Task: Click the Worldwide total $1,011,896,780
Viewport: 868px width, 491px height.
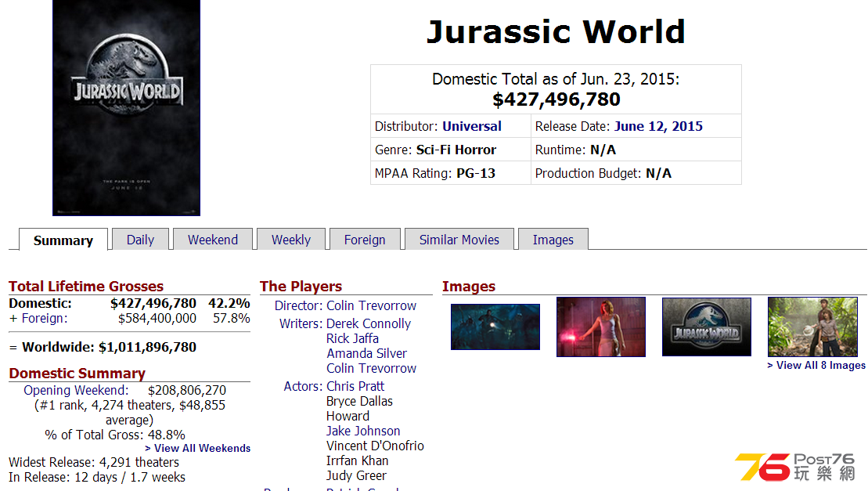Action: click(x=148, y=347)
